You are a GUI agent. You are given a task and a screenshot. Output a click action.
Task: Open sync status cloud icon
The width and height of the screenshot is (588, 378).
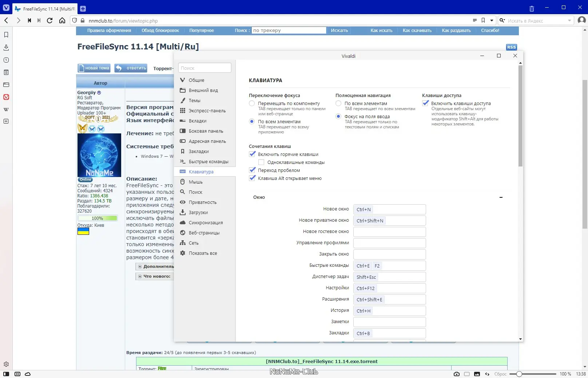pyautogui.click(x=28, y=374)
